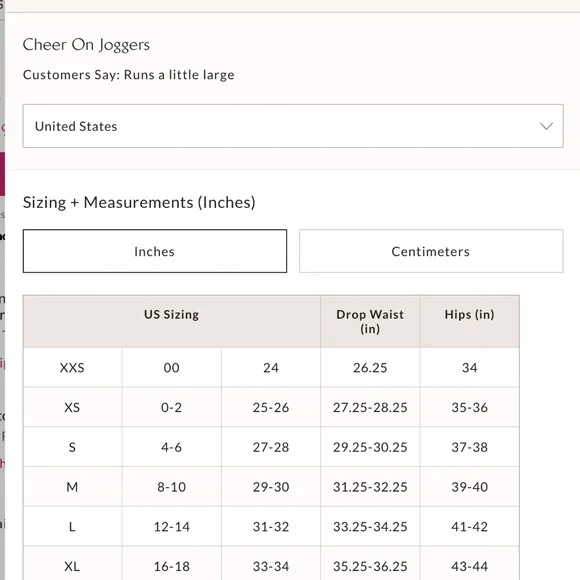Click the 4-6 size number cell
Image resolution: width=580 pixels, height=580 pixels.
(172, 447)
